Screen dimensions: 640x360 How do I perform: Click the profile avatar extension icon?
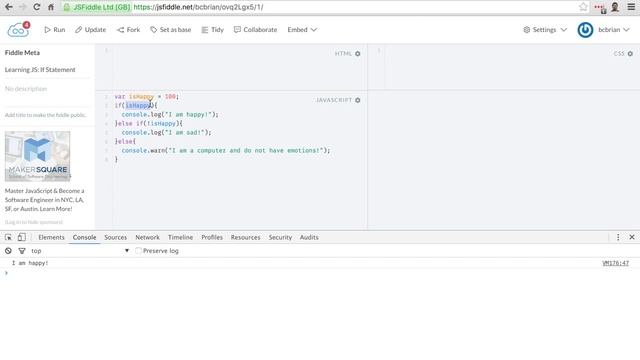click(615, 7)
